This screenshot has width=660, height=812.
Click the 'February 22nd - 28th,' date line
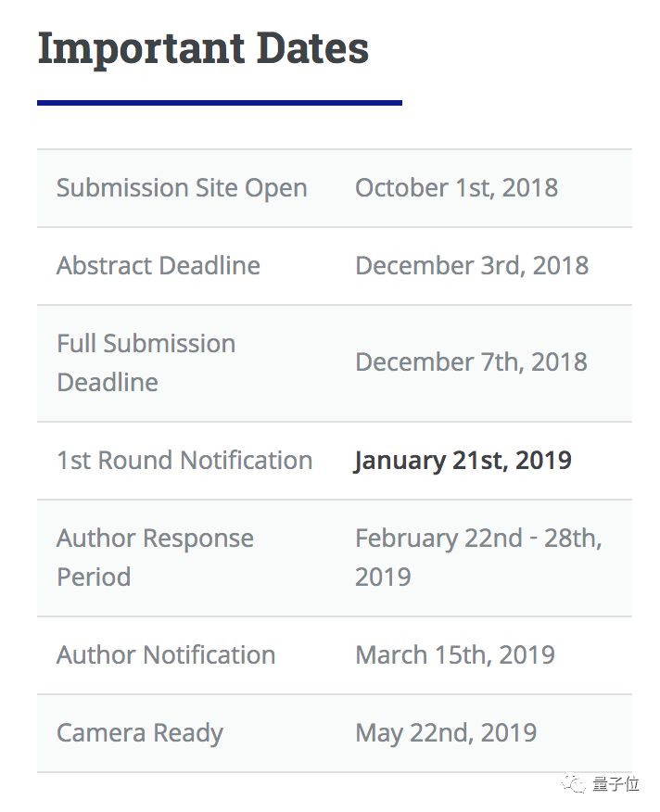click(x=478, y=539)
